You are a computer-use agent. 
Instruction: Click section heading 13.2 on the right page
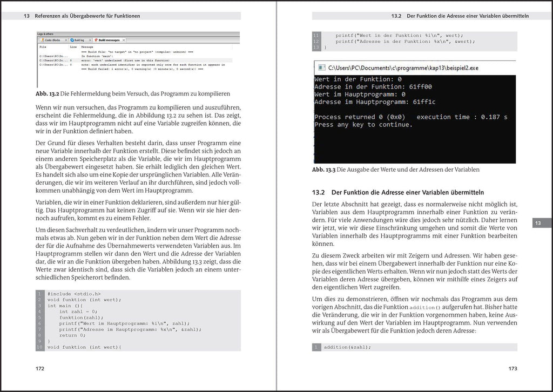[x=398, y=192]
